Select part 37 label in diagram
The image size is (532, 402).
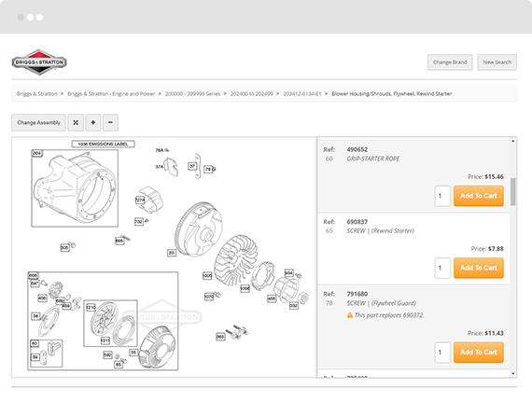192,166
